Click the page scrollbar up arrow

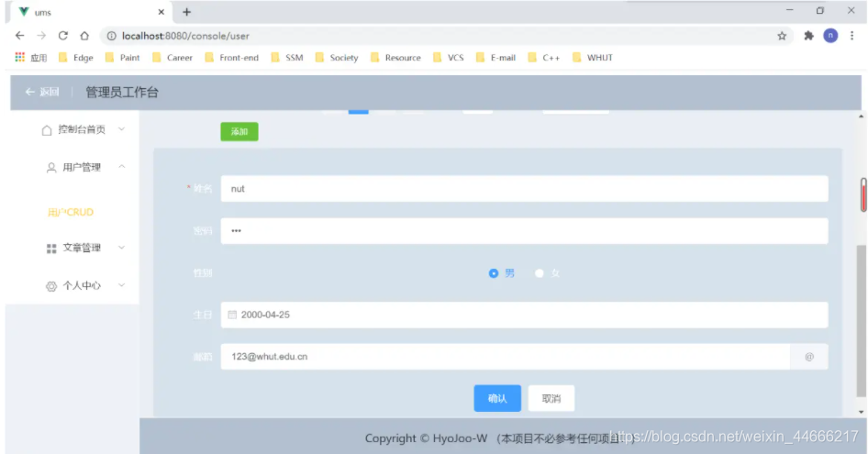tap(861, 116)
